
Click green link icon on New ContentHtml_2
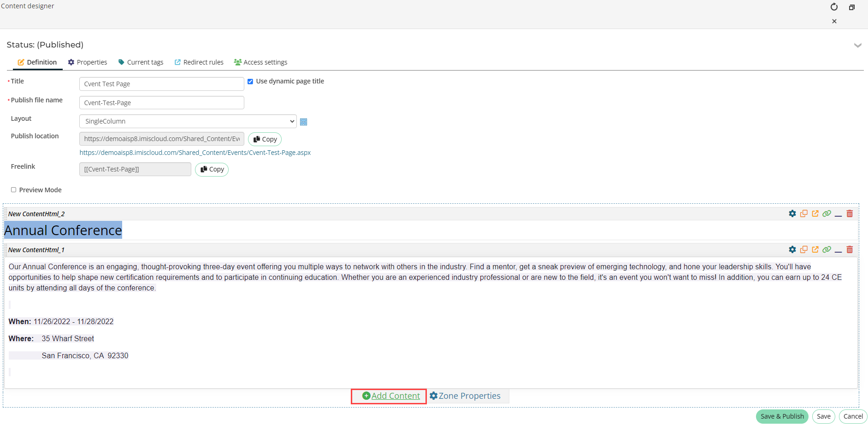827,213
